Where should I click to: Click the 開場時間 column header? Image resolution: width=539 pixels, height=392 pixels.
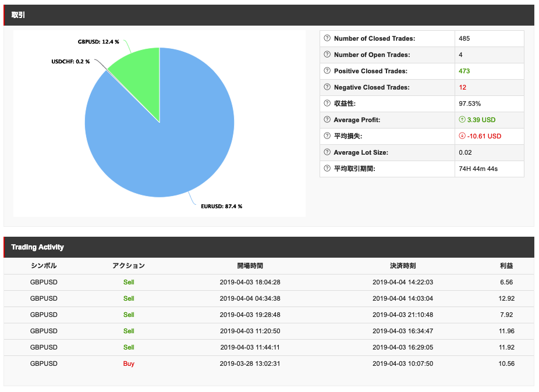(x=250, y=266)
